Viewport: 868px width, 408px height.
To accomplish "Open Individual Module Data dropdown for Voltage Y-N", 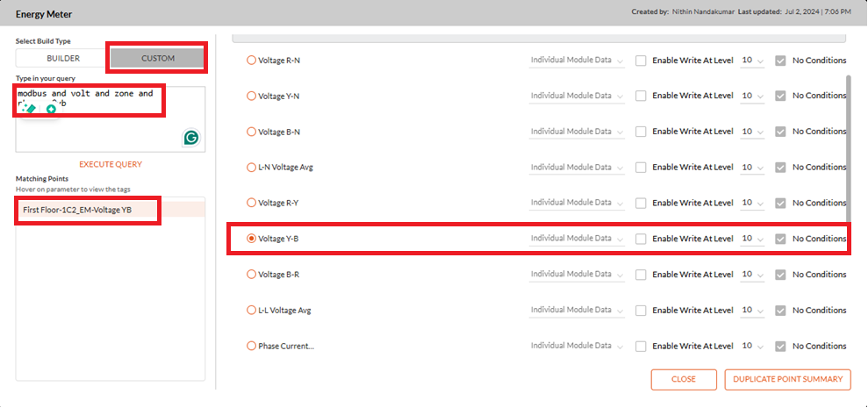I will [x=577, y=96].
